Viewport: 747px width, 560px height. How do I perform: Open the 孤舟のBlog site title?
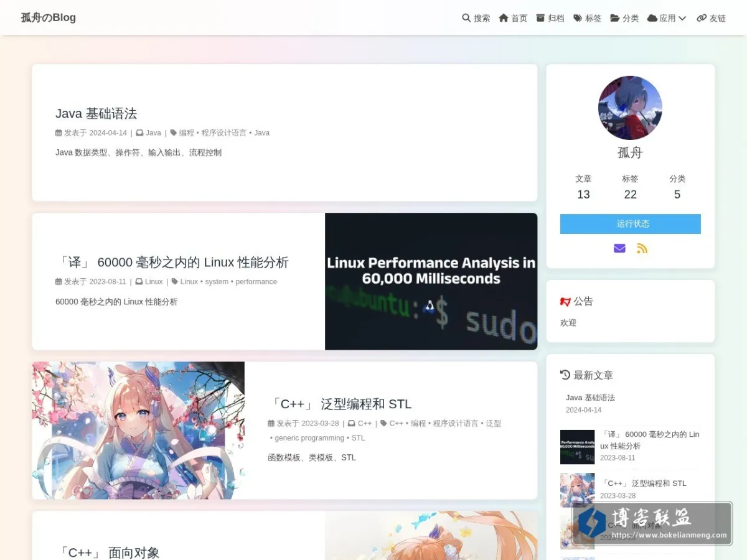click(49, 17)
